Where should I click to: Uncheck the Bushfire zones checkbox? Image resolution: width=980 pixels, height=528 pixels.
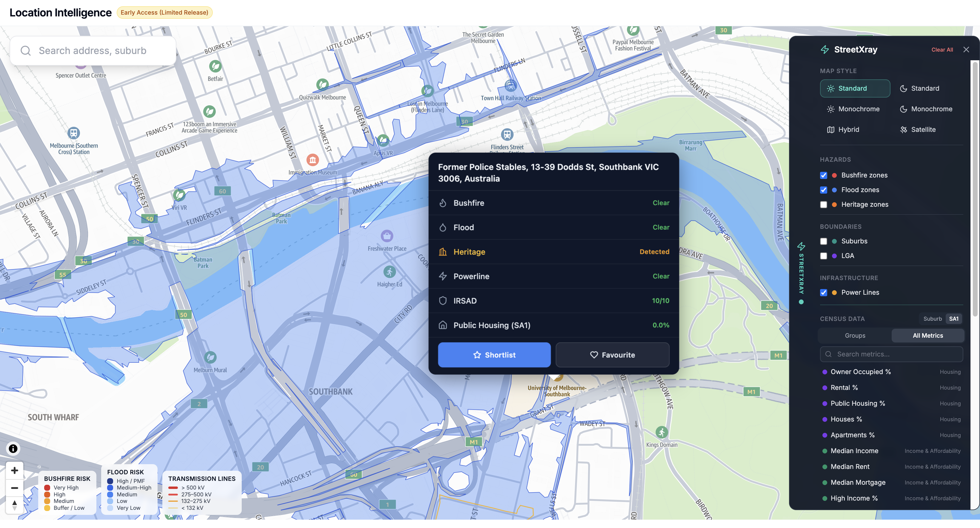pos(823,175)
